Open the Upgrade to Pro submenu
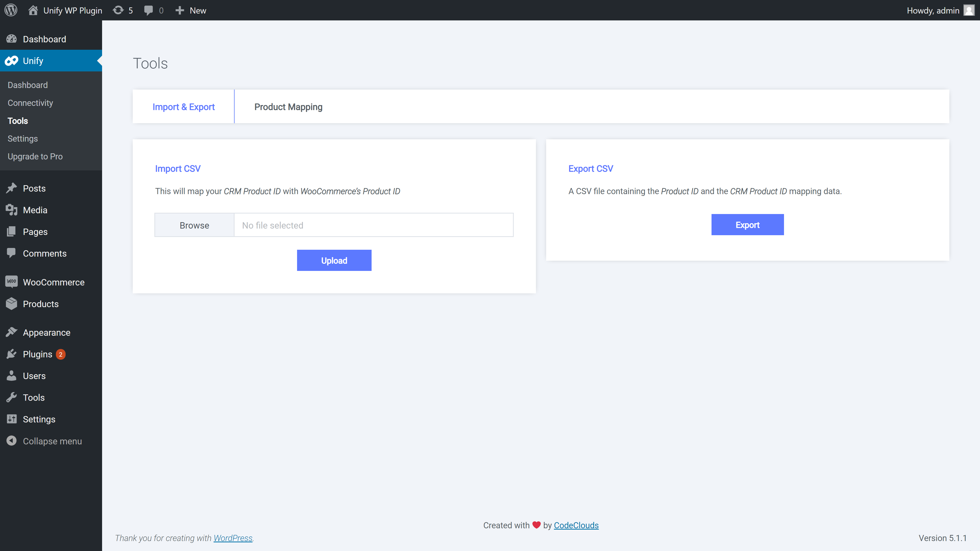The height and width of the screenshot is (551, 980). point(35,156)
